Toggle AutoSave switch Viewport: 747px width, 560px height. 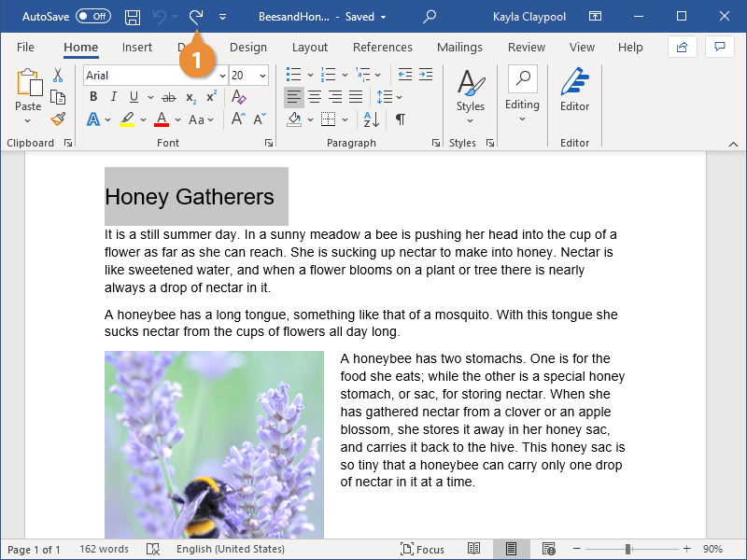coord(92,17)
